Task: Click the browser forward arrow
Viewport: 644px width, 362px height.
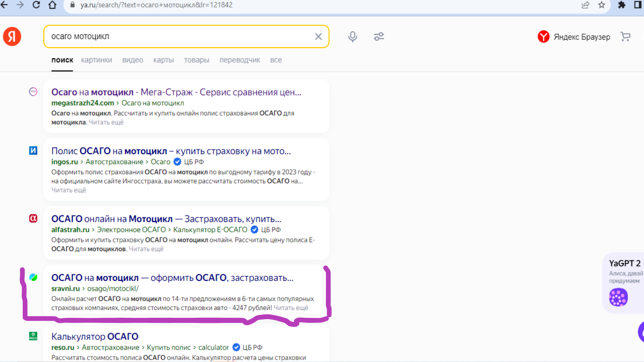Action: pyautogui.click(x=20, y=5)
